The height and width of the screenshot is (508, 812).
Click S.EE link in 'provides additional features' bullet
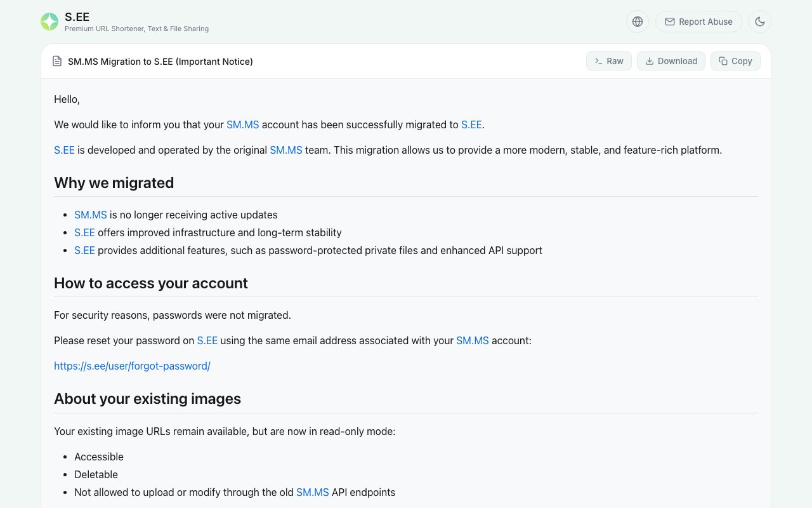click(84, 250)
